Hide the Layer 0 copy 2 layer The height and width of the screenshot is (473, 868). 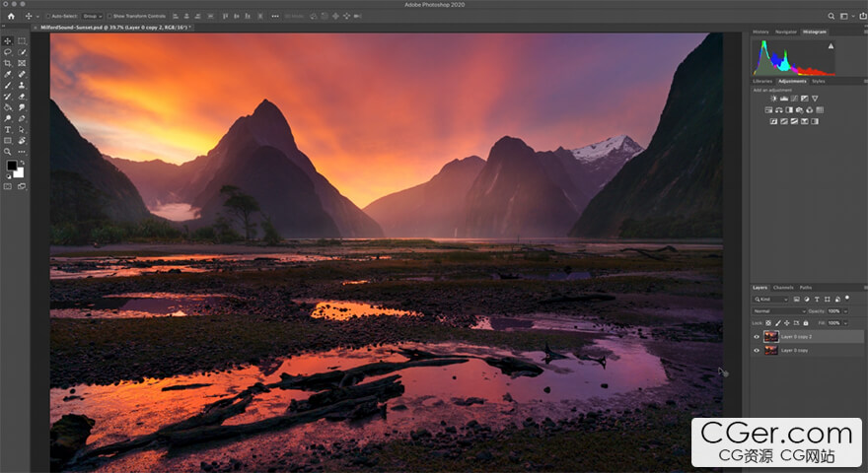(x=758, y=336)
